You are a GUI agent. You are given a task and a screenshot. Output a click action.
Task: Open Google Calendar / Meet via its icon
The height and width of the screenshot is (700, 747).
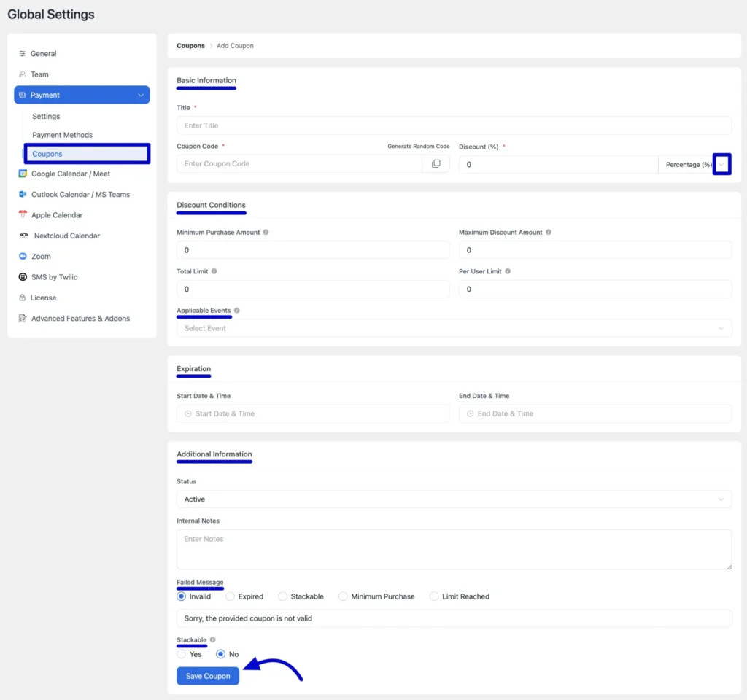pyautogui.click(x=24, y=174)
